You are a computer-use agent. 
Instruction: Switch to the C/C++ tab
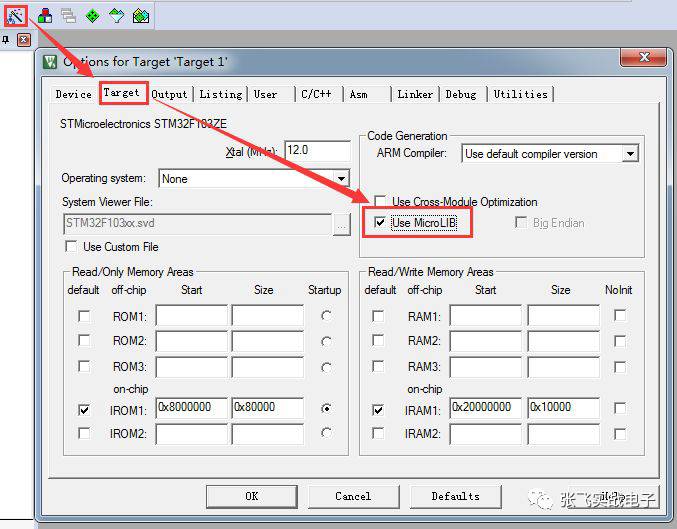[316, 94]
